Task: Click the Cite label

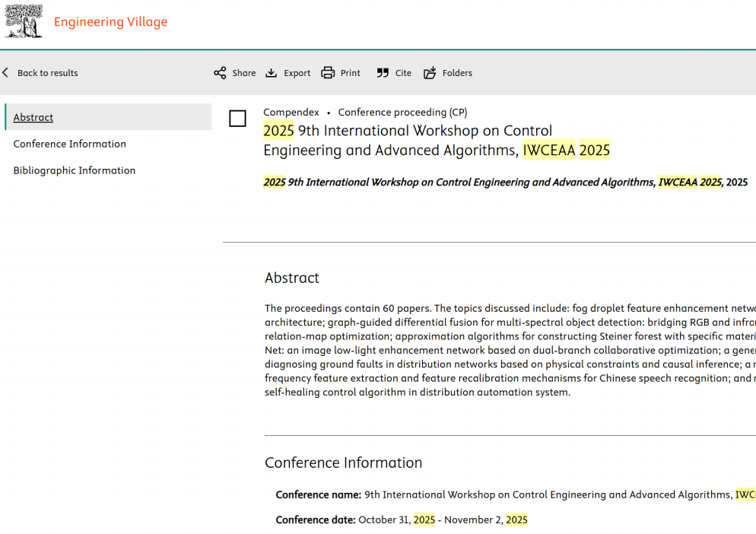Action: pyautogui.click(x=404, y=73)
